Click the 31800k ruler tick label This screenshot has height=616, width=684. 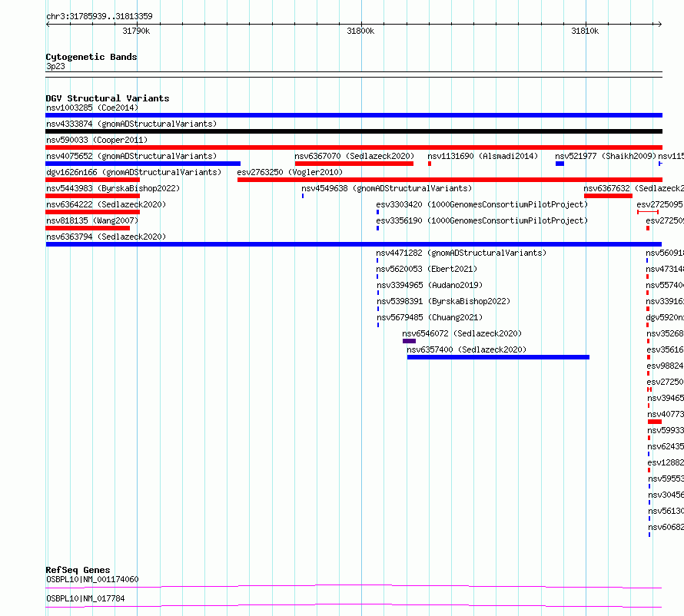click(360, 31)
